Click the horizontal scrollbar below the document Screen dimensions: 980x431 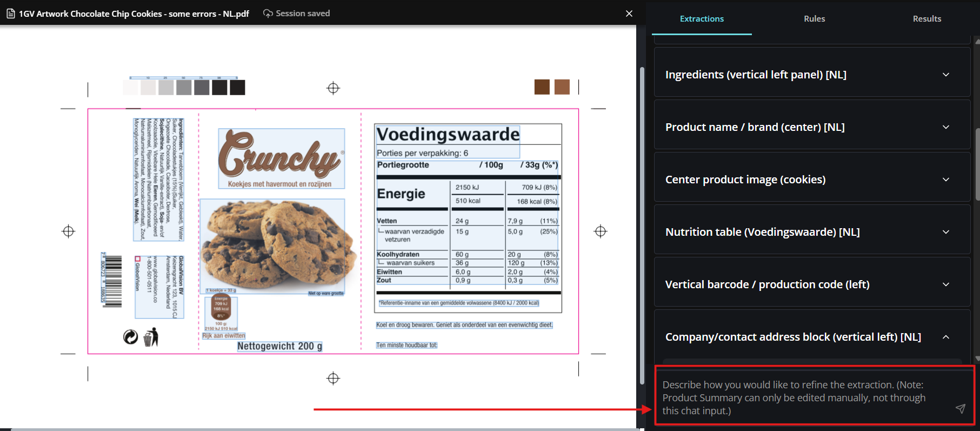(x=324, y=429)
